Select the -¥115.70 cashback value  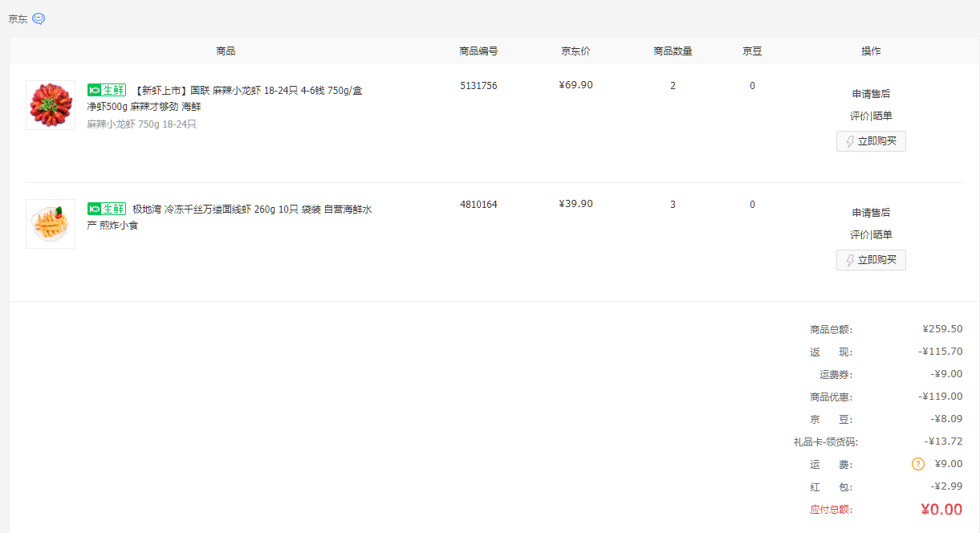coord(941,352)
